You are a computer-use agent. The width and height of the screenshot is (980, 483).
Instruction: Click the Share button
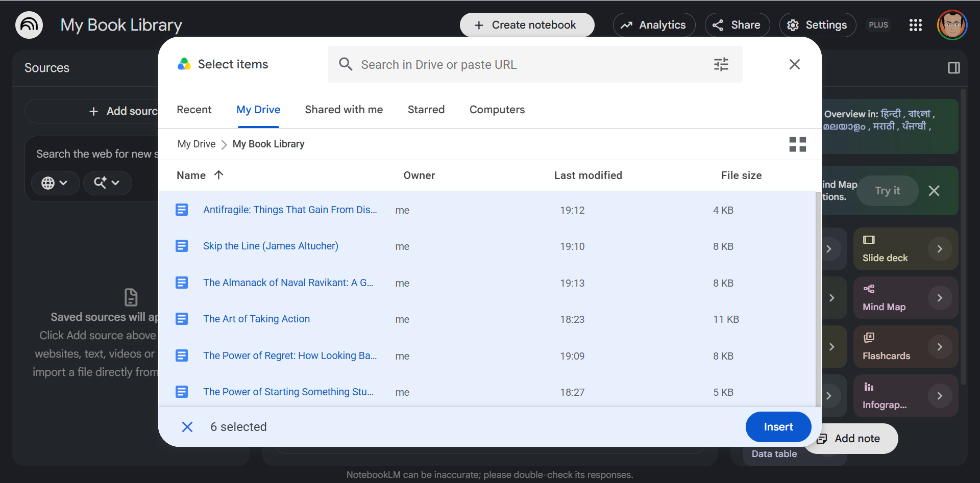(737, 25)
